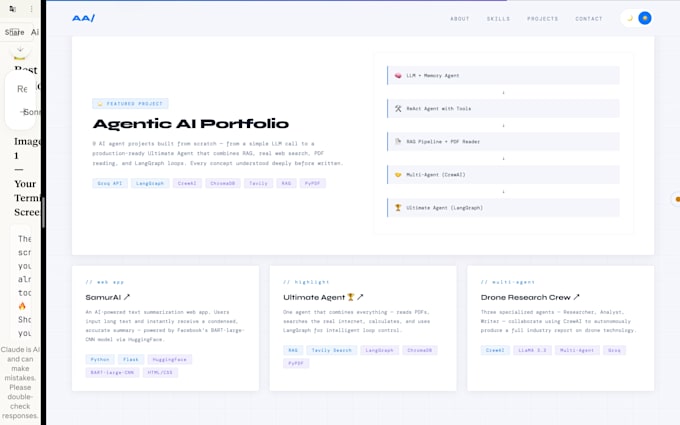Toggle the dark/light theme switch
Screen dimensions: 680x425
point(636,18)
